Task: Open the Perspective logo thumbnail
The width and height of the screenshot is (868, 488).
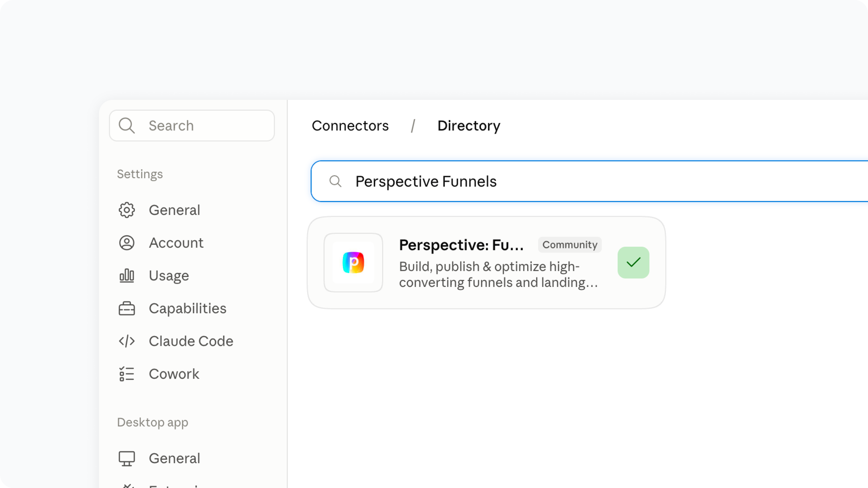Action: click(353, 262)
